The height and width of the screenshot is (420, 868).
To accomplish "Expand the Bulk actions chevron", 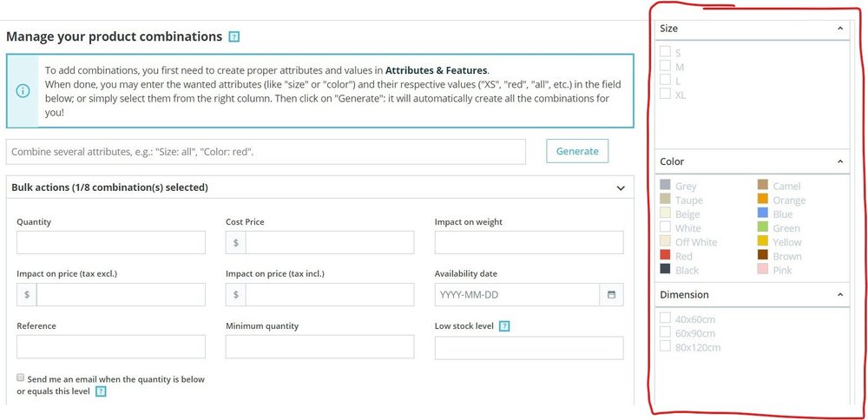I will 621,187.
